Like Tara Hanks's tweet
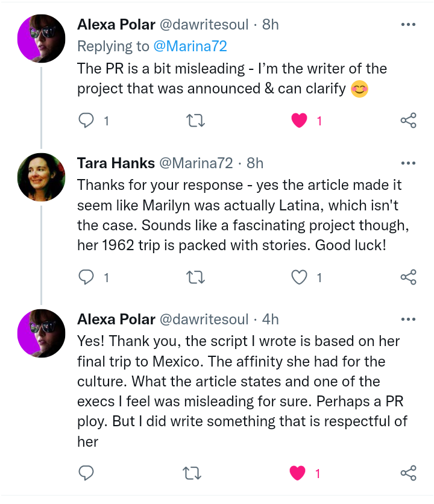The image size is (434, 504). tap(300, 277)
